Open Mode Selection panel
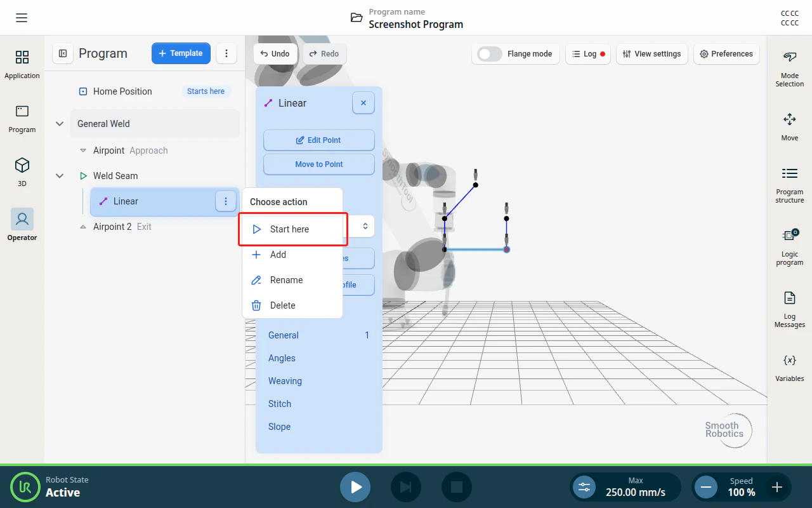Image resolution: width=812 pixels, height=508 pixels. click(x=790, y=69)
